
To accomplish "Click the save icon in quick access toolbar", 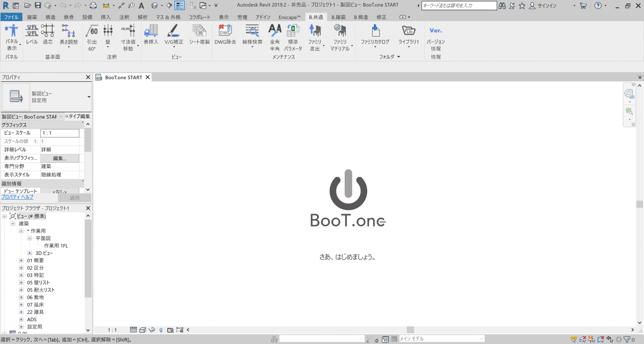I will point(38,5).
